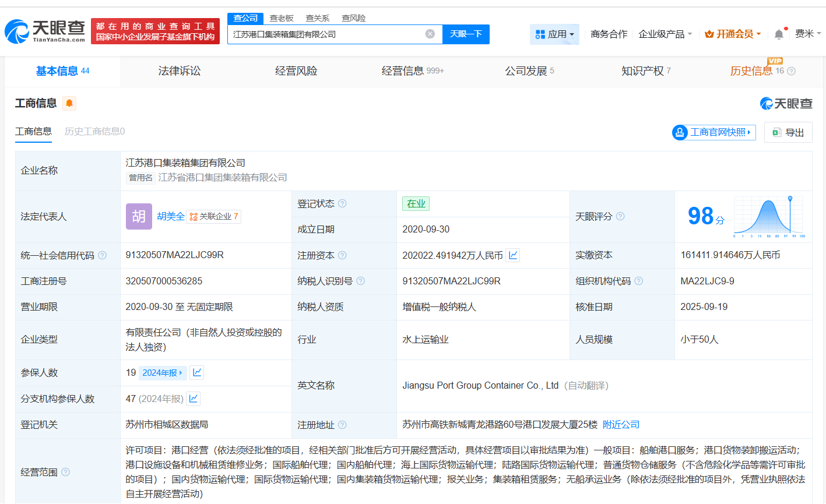The image size is (826, 504).
Task: Open the 附近公司 link beside registered address
Action: [621, 425]
